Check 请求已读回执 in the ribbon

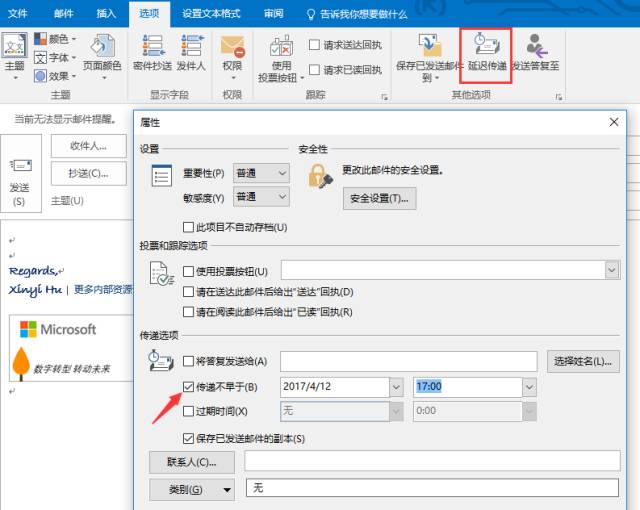(x=314, y=70)
